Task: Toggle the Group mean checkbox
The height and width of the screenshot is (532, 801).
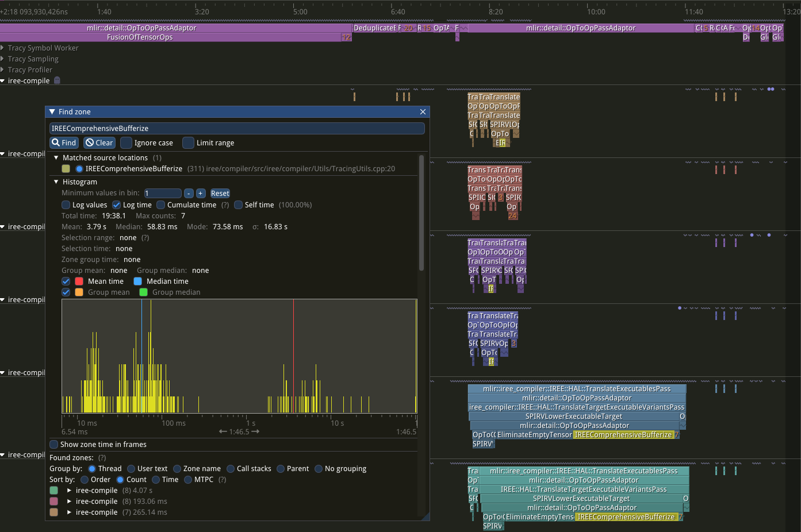Action: click(x=66, y=292)
